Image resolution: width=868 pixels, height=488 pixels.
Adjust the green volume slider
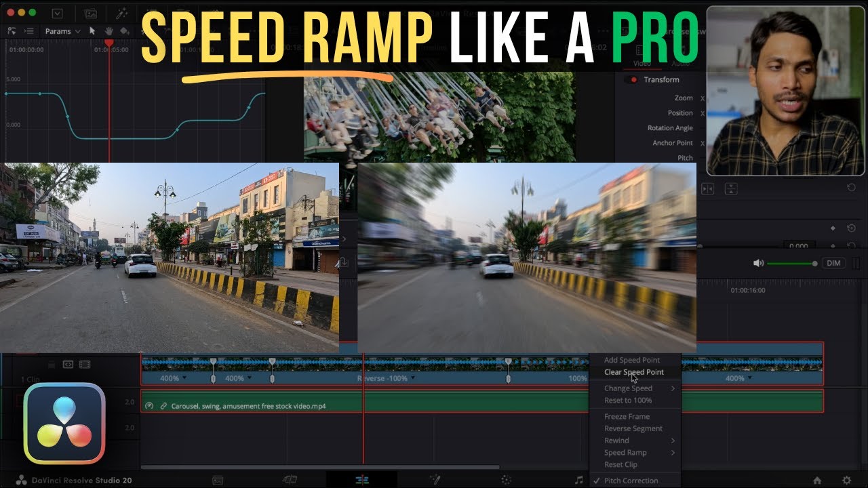point(791,264)
